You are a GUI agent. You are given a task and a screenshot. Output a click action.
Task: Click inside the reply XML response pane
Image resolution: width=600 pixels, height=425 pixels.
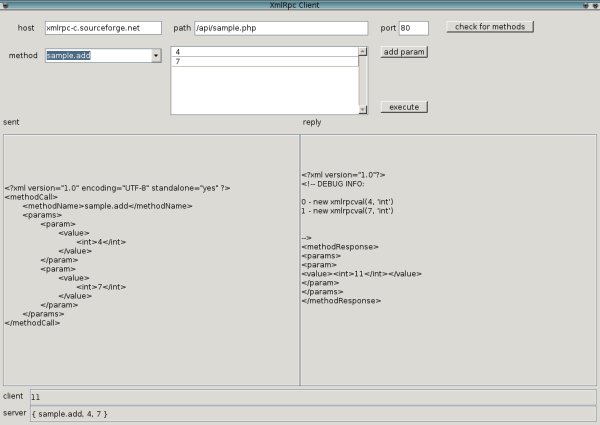447,260
